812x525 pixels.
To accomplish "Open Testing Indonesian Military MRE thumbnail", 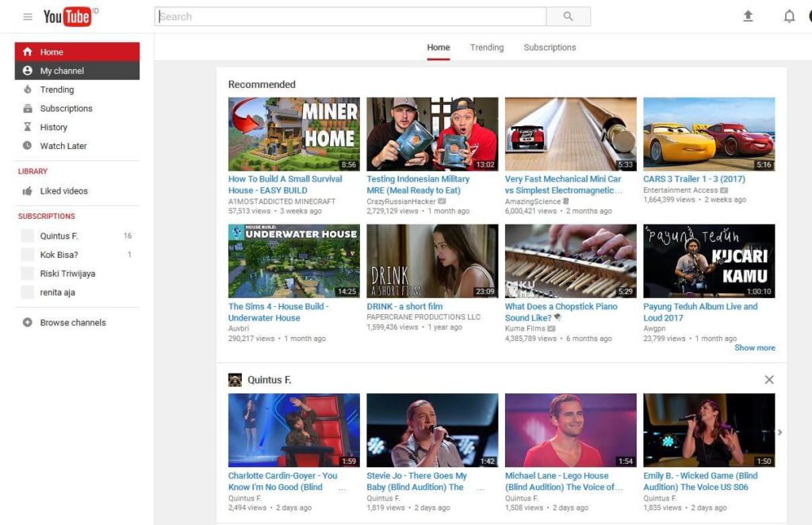I will click(432, 134).
